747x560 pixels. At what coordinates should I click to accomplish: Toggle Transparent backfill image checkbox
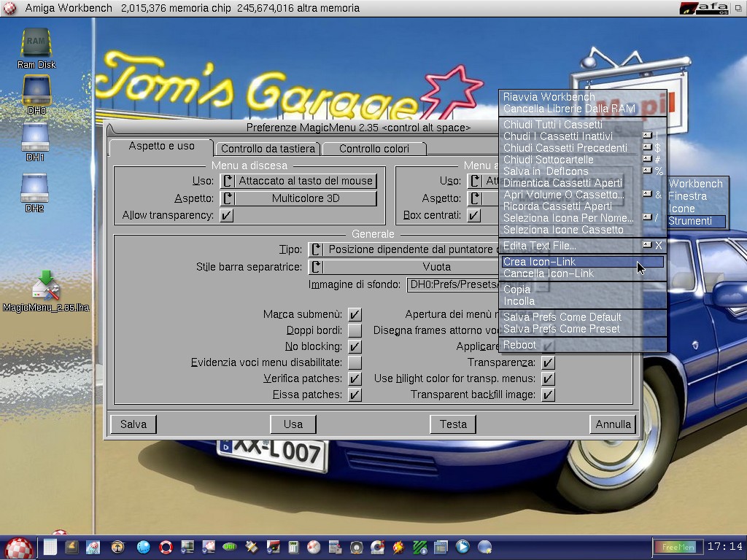pyautogui.click(x=548, y=395)
